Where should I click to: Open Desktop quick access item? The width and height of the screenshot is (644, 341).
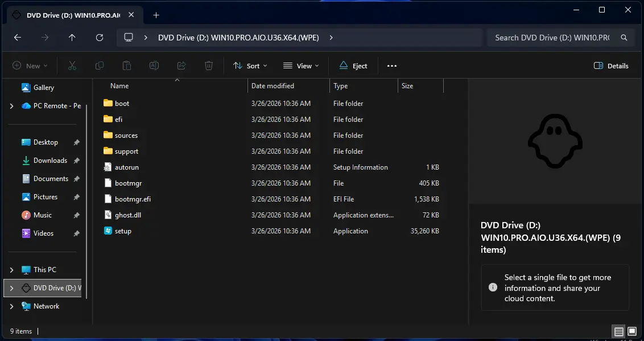coord(45,142)
